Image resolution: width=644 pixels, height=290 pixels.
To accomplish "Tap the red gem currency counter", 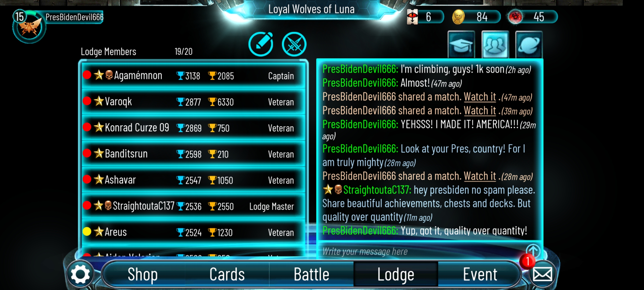I will [533, 17].
